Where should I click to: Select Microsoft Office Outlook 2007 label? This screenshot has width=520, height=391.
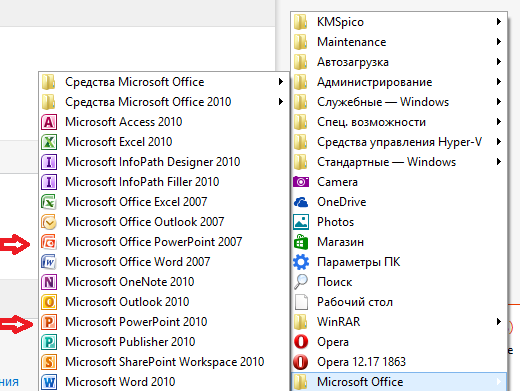tap(145, 222)
